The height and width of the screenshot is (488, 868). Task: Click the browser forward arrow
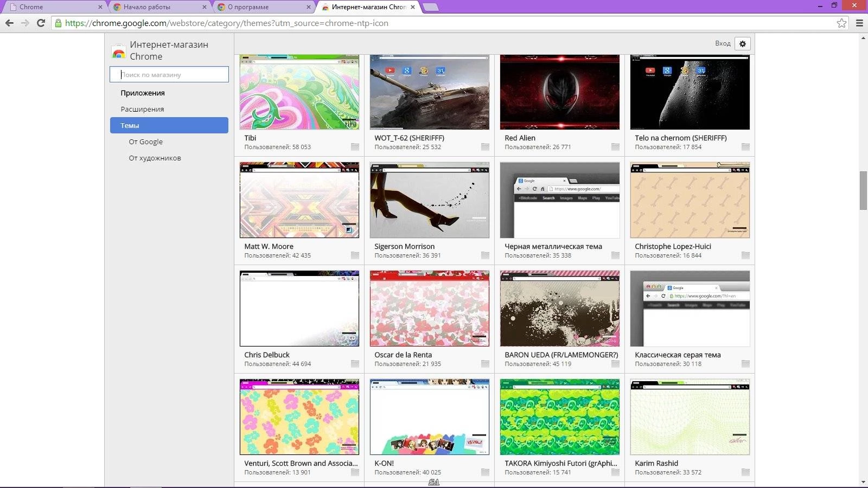(x=25, y=23)
